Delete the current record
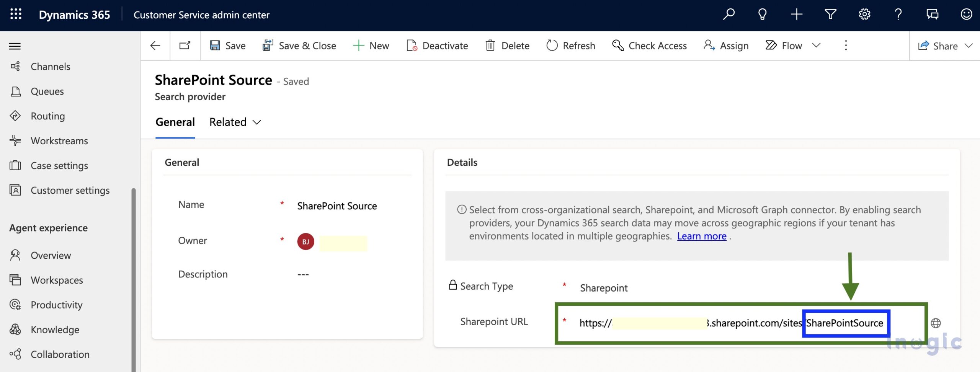Viewport: 980px width, 372px height. pyautogui.click(x=508, y=46)
